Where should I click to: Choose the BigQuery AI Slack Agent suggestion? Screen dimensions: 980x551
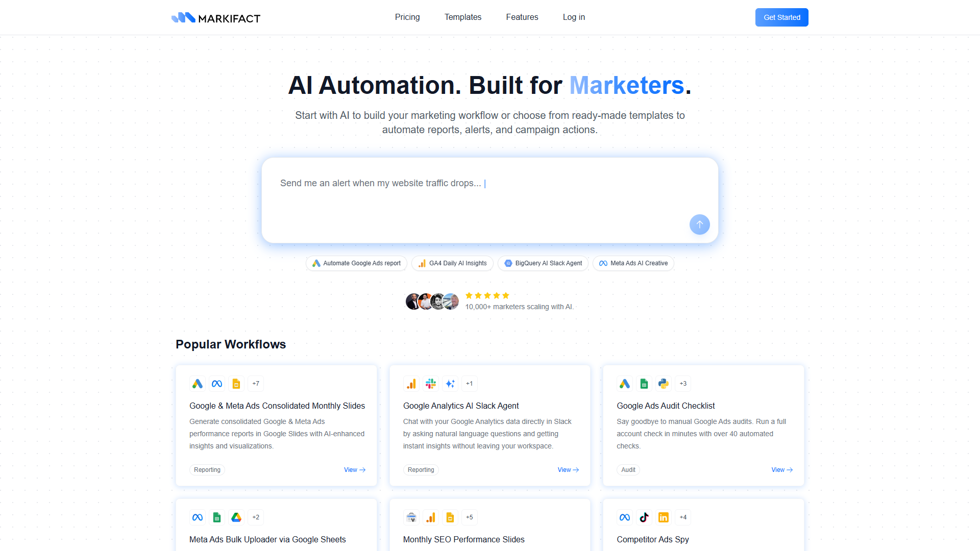543,263
